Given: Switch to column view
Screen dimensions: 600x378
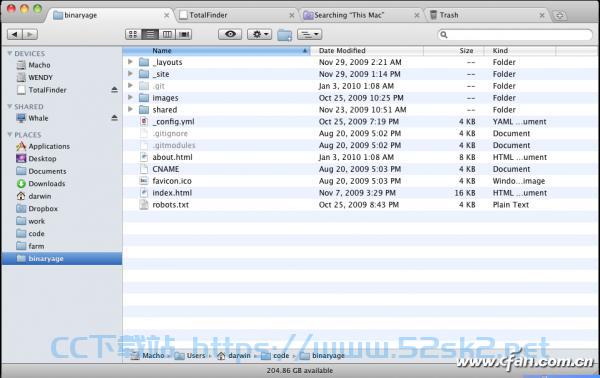Looking at the screenshot, I should [167, 34].
